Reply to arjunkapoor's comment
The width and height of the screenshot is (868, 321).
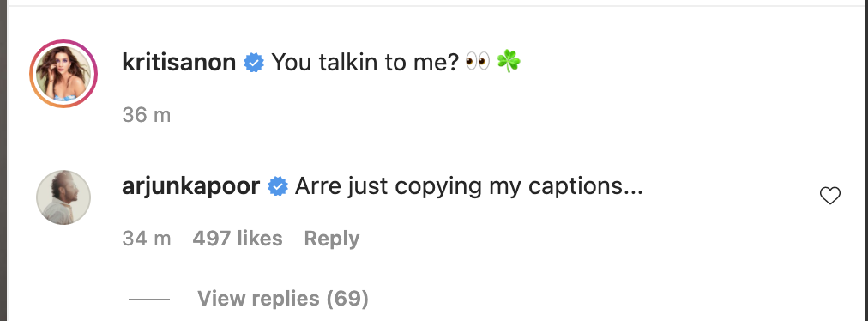click(332, 239)
